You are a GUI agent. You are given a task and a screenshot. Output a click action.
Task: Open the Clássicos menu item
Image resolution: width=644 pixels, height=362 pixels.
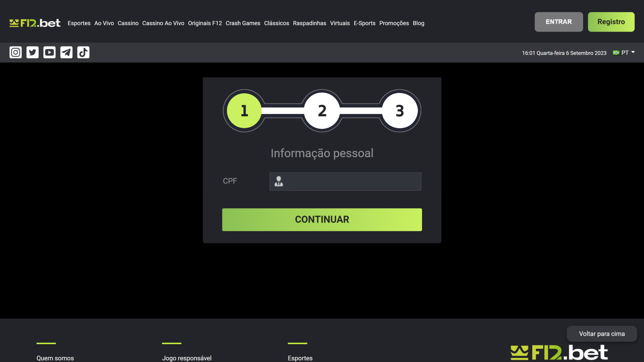pyautogui.click(x=277, y=23)
